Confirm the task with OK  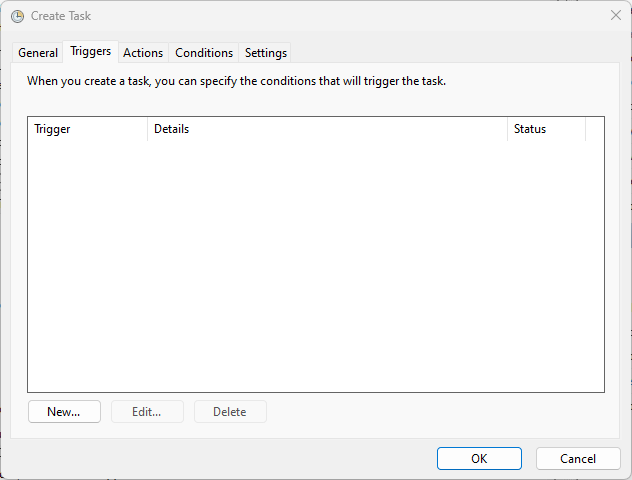pos(479,459)
